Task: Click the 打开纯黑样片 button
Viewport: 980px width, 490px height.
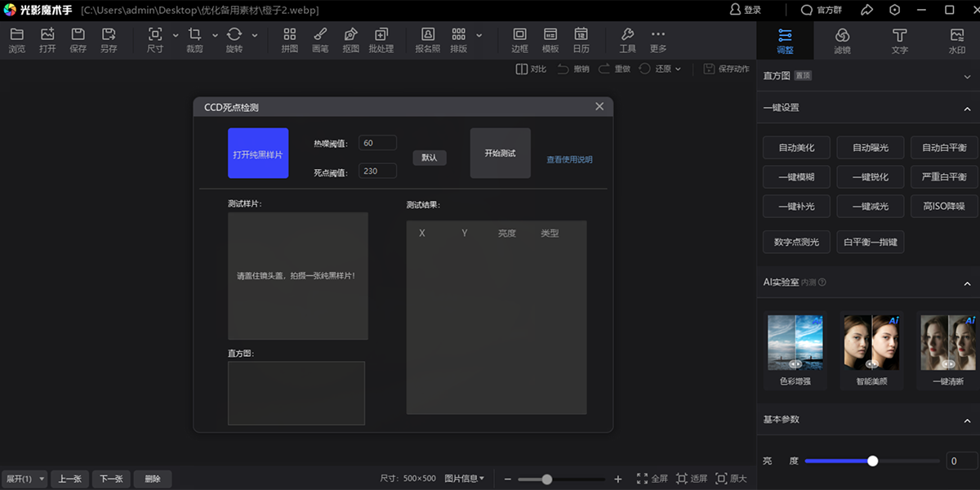Action: tap(258, 154)
